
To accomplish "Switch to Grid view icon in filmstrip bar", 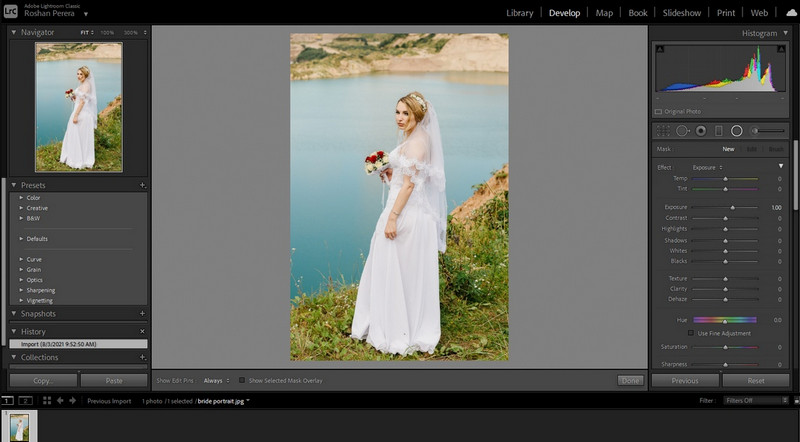I will pyautogui.click(x=47, y=401).
